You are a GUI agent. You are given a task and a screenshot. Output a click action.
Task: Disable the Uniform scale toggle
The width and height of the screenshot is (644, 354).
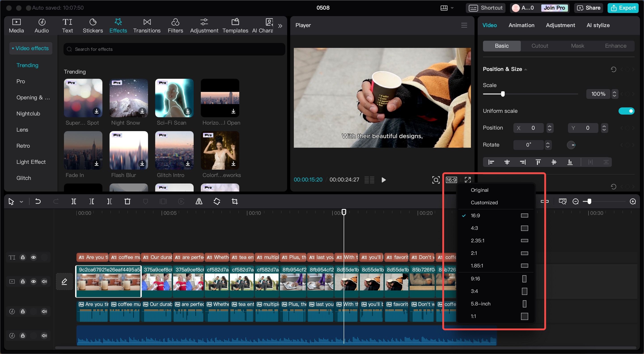[x=627, y=111]
